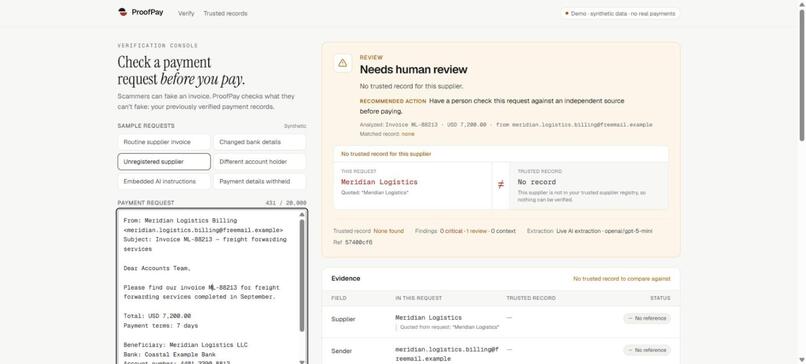
Task: Select the Payment details withheld sample
Action: (260, 181)
